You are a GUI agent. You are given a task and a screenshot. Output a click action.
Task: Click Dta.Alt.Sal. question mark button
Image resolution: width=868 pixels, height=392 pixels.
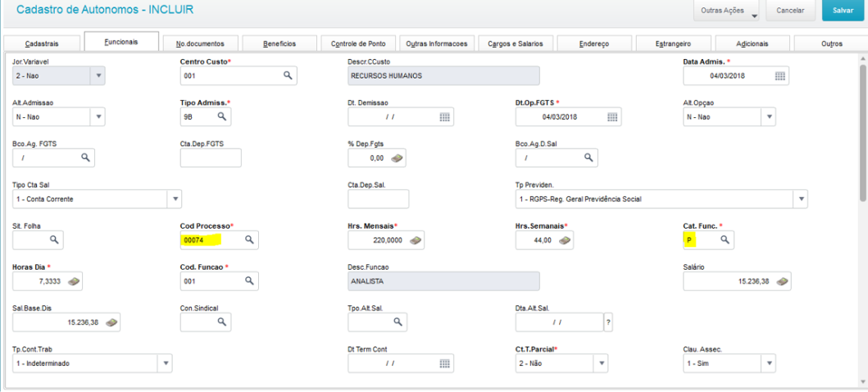pos(608,322)
